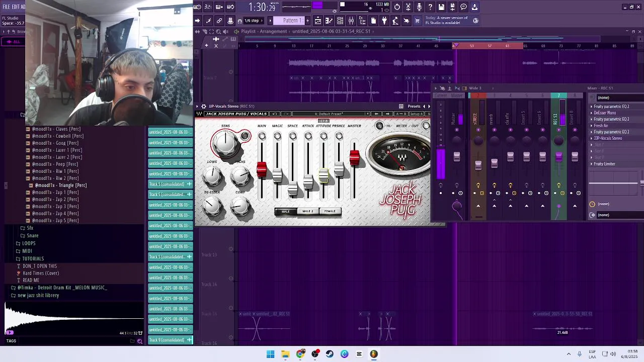Screen dimensions: 644x362
Task: Click the REC S1 mixer volume fader
Action: point(558,157)
